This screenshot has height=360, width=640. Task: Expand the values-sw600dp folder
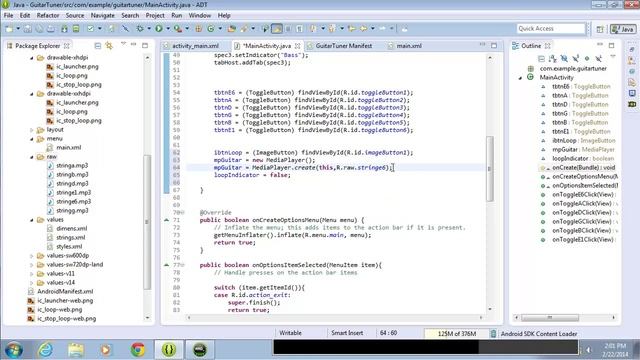coord(32,256)
